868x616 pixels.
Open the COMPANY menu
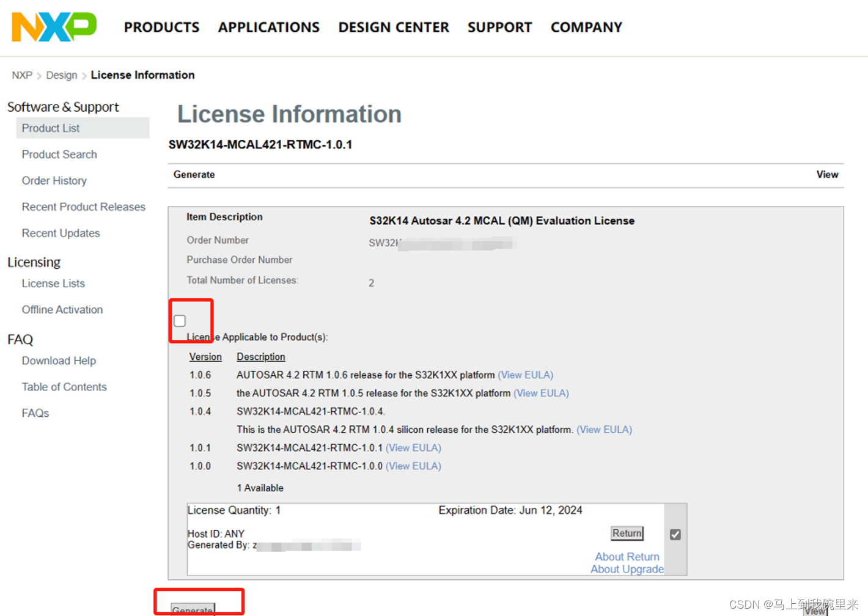[x=586, y=28]
